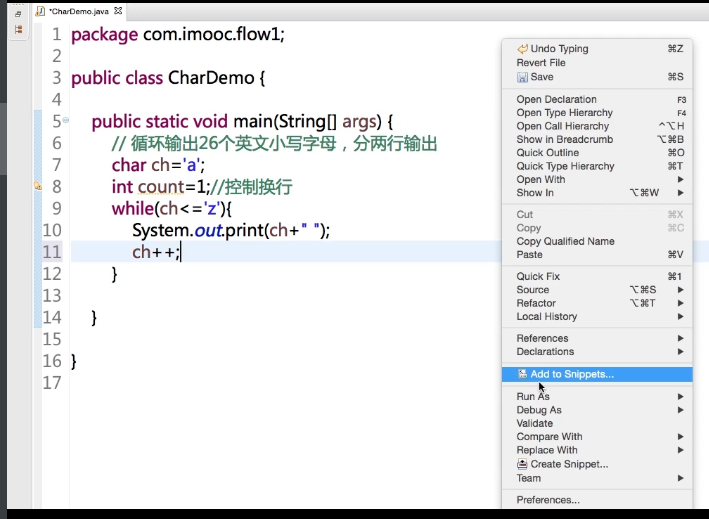
Task: Collapse the main method fold toggle
Action: point(66,121)
